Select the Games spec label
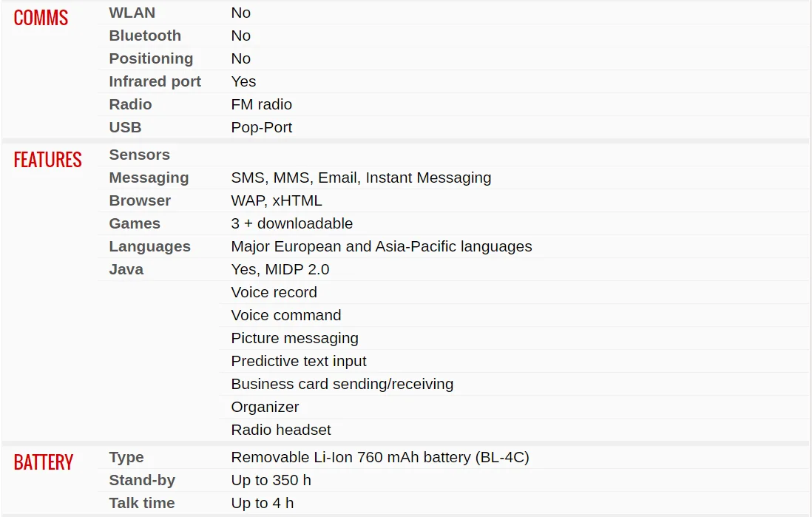Image resolution: width=812 pixels, height=517 pixels. pyautogui.click(x=135, y=223)
